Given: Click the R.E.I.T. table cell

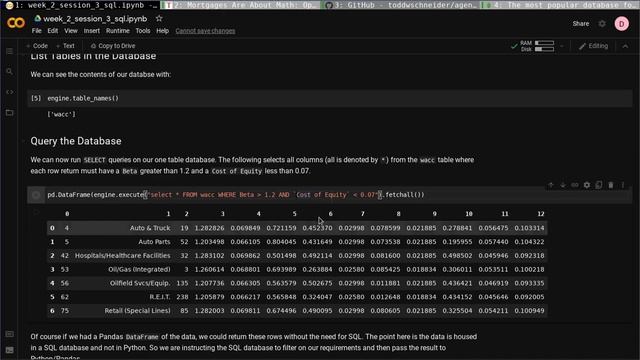Looking at the screenshot, I should coord(160,297).
